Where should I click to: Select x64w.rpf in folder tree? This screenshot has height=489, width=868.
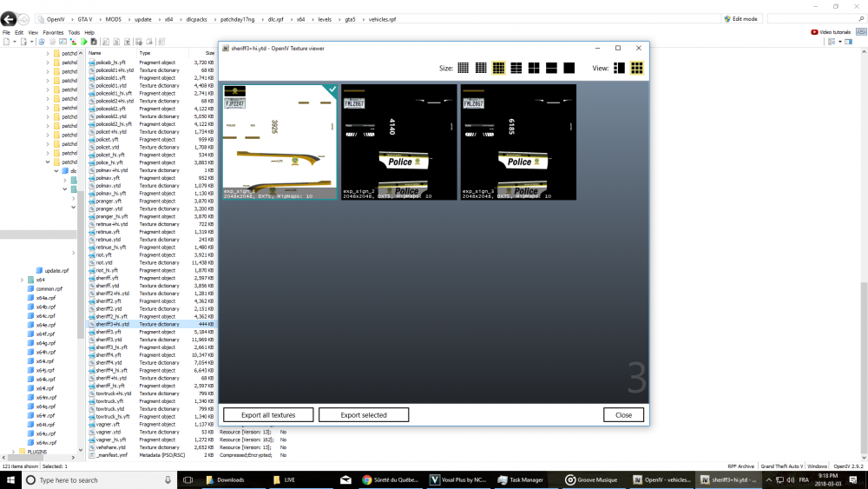(x=46, y=443)
